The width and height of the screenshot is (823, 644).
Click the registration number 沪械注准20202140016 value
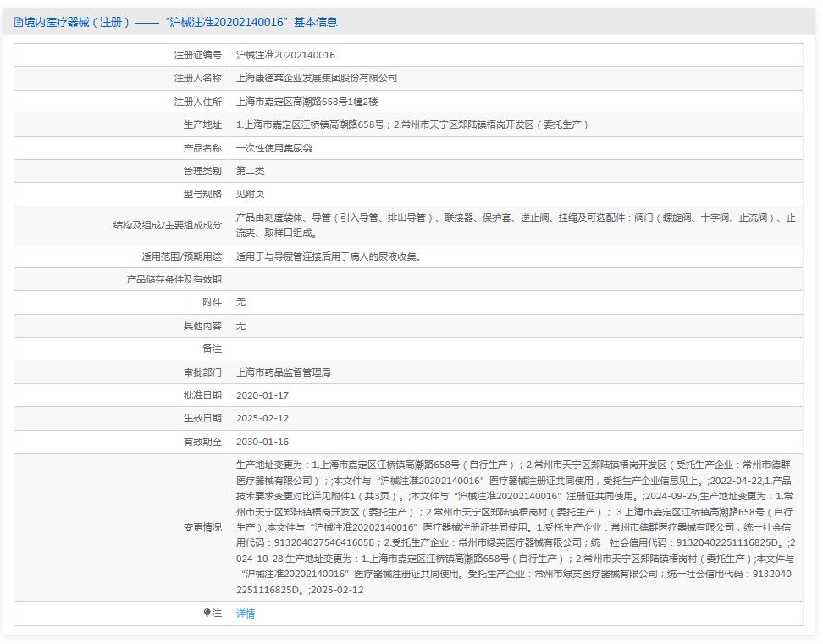(x=284, y=54)
